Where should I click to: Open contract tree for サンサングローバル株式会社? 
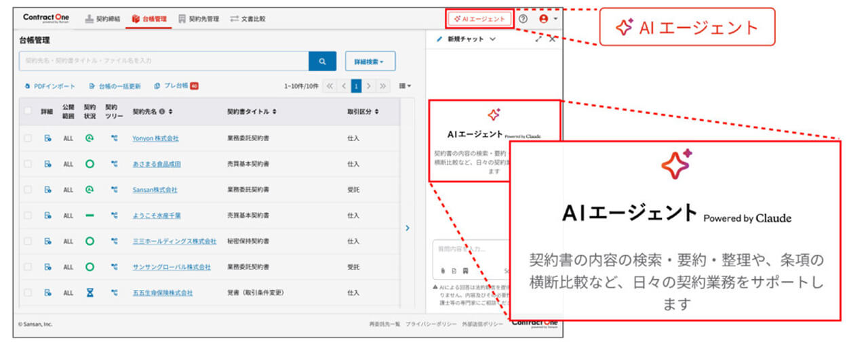coord(114,267)
